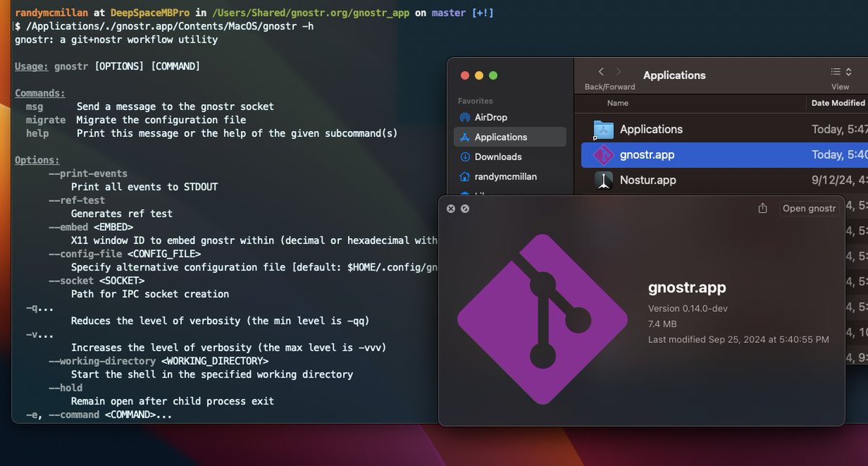Click the Share icon in gnostr preview window
Screen dimensions: 868x466
click(x=762, y=208)
